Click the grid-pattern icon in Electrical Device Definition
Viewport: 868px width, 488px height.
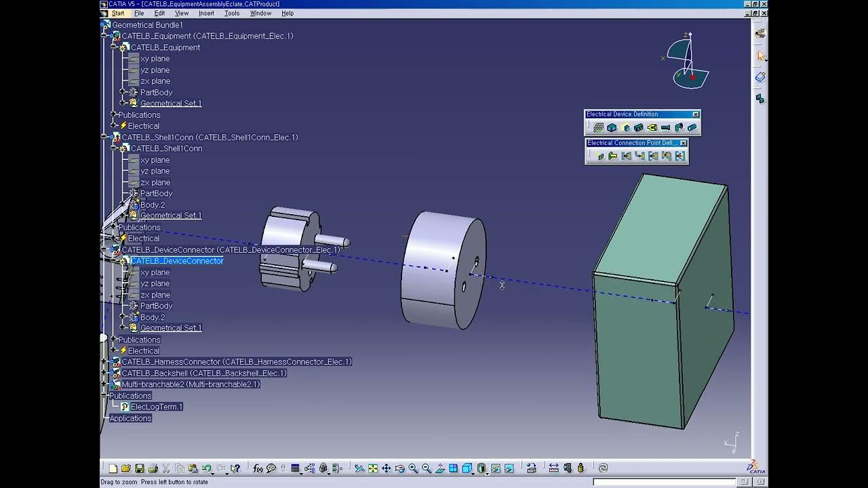[599, 127]
